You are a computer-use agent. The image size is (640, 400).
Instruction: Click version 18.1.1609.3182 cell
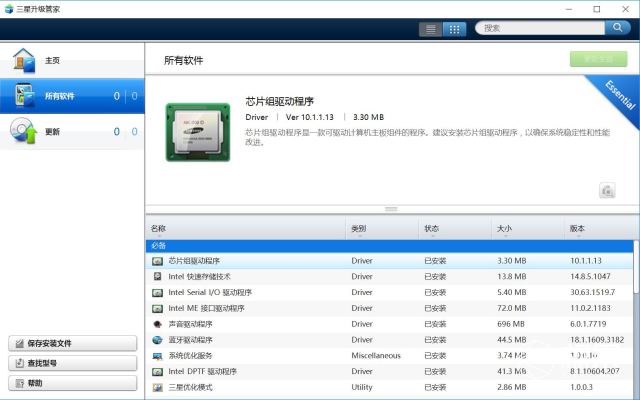pos(597,340)
